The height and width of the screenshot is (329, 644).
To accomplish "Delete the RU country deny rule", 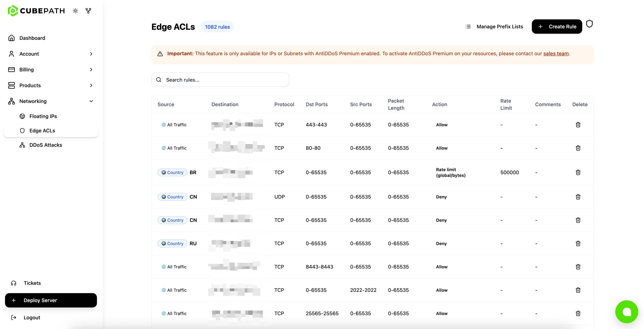I will pos(578,243).
